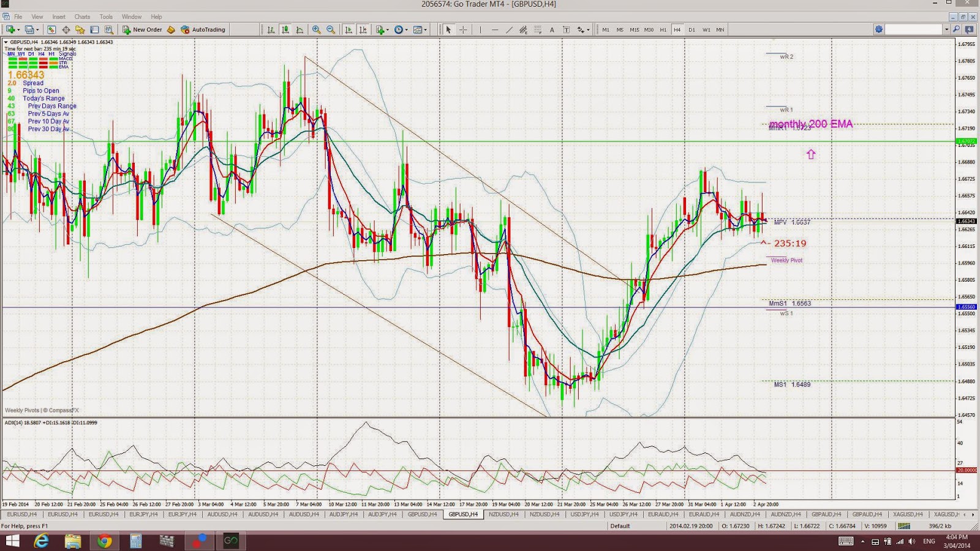Select the text label tool

pyautogui.click(x=566, y=29)
